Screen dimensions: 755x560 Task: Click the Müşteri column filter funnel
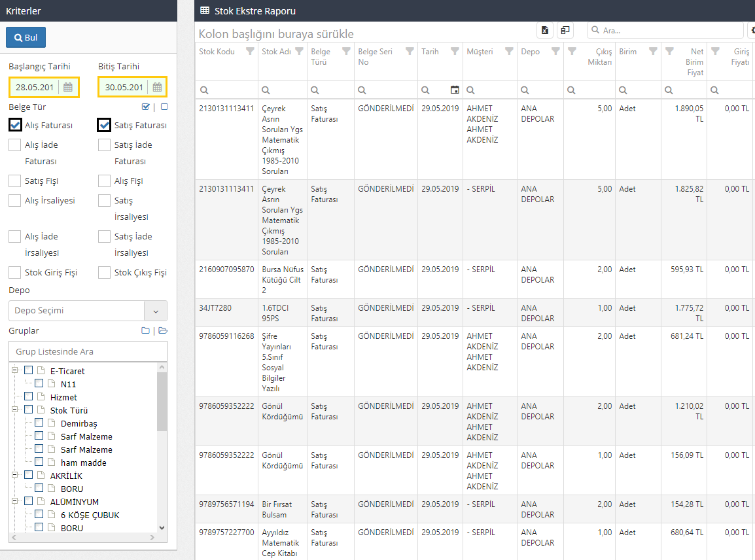click(x=508, y=52)
